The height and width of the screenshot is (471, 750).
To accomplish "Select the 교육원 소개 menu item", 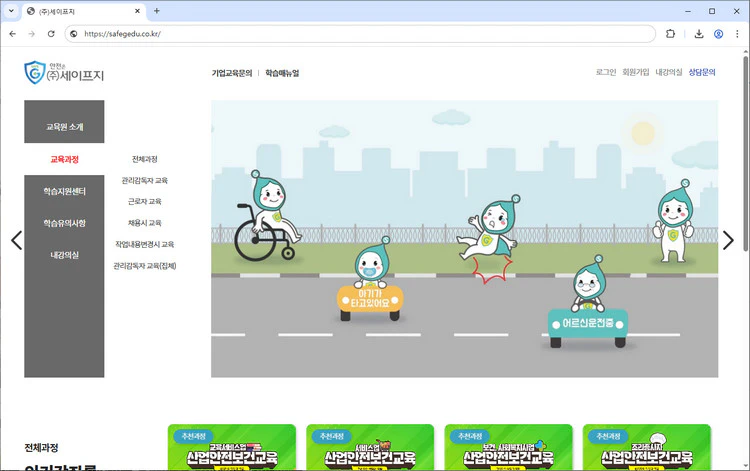I will coord(64,127).
